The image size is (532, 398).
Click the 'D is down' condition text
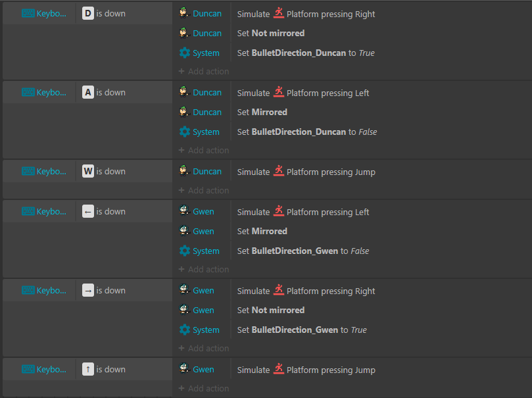[104, 14]
